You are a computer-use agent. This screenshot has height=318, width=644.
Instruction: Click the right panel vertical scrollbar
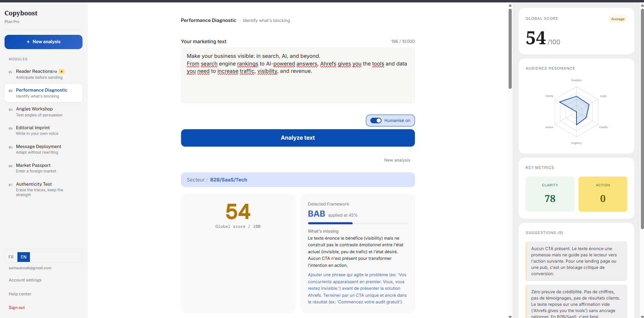click(x=642, y=118)
